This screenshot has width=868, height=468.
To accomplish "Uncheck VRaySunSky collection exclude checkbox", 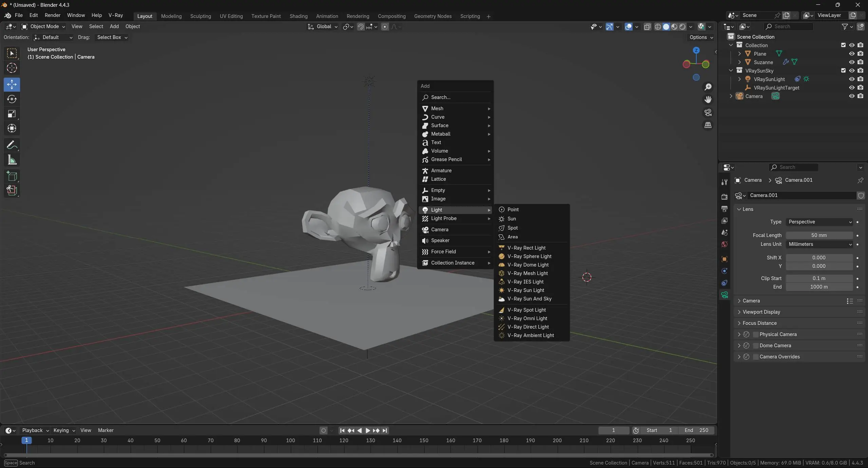I will click(x=843, y=71).
